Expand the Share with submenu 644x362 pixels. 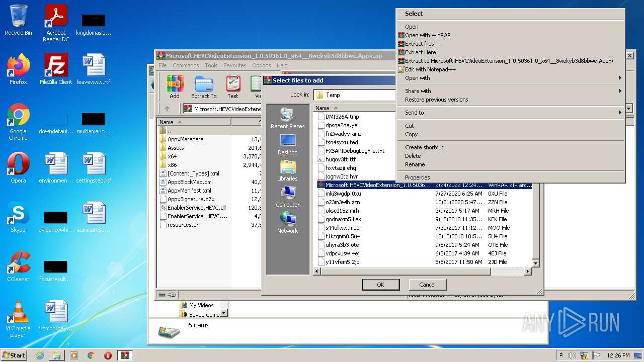510,91
